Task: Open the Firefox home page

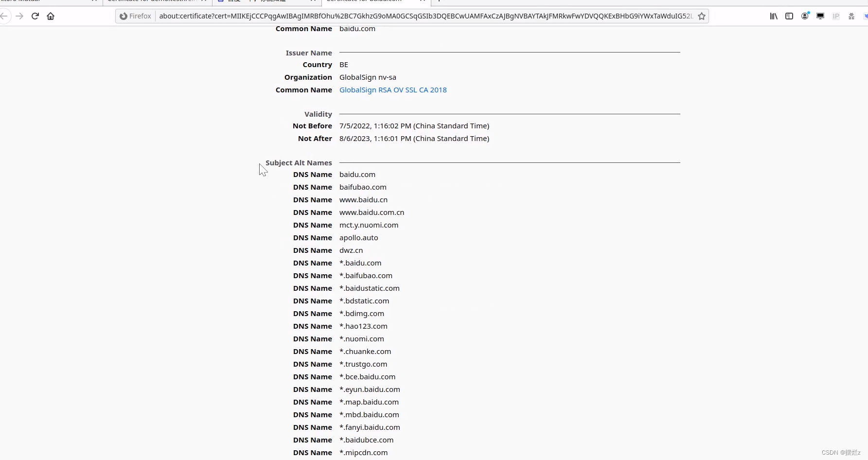Action: click(51, 16)
